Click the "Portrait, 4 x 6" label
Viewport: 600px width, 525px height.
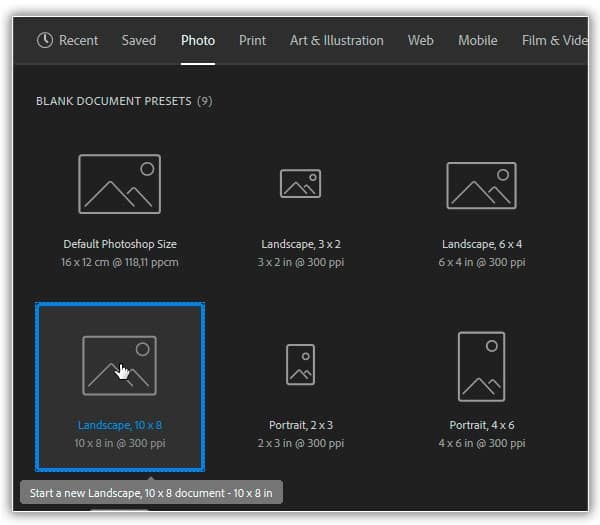click(x=482, y=425)
